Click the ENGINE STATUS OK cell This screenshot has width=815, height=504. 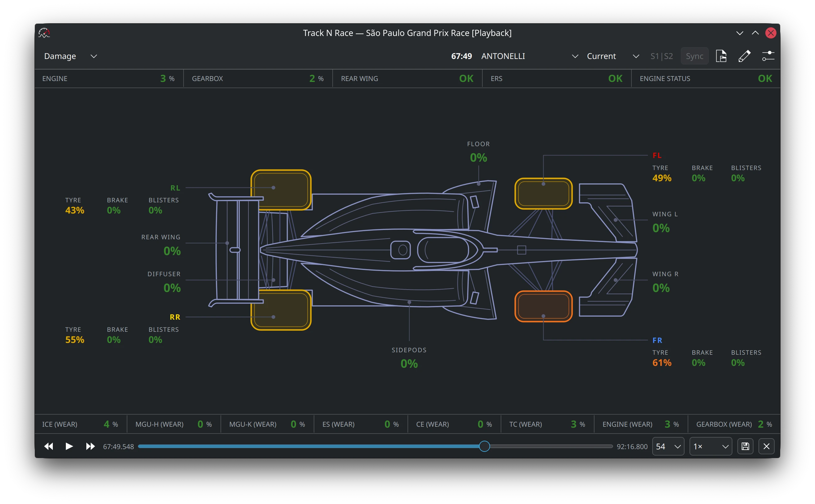tap(706, 79)
